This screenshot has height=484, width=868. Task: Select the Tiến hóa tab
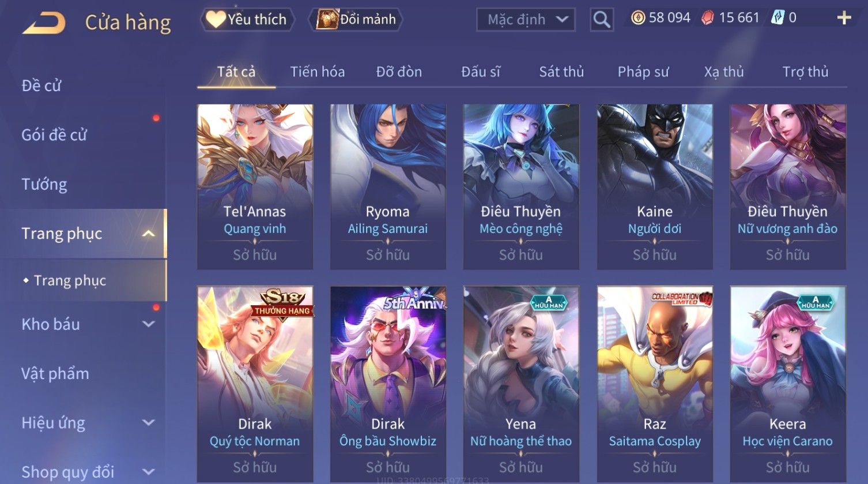tap(318, 72)
